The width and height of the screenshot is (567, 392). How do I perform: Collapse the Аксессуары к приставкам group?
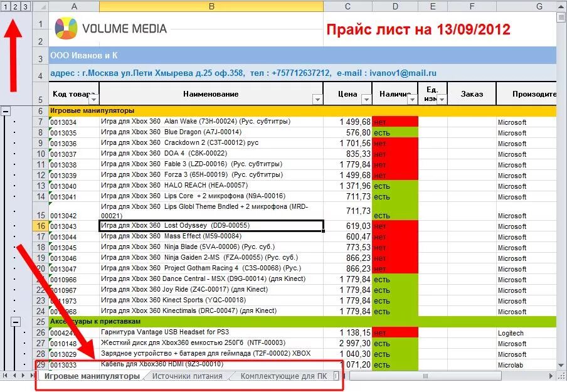point(15,322)
